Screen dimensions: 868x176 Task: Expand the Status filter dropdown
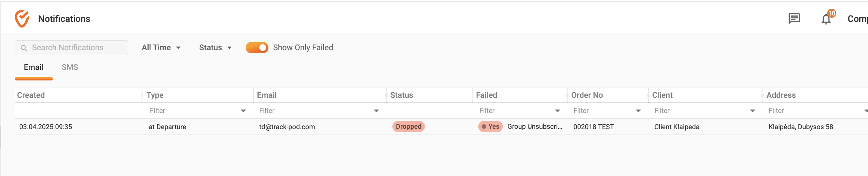pyautogui.click(x=215, y=48)
